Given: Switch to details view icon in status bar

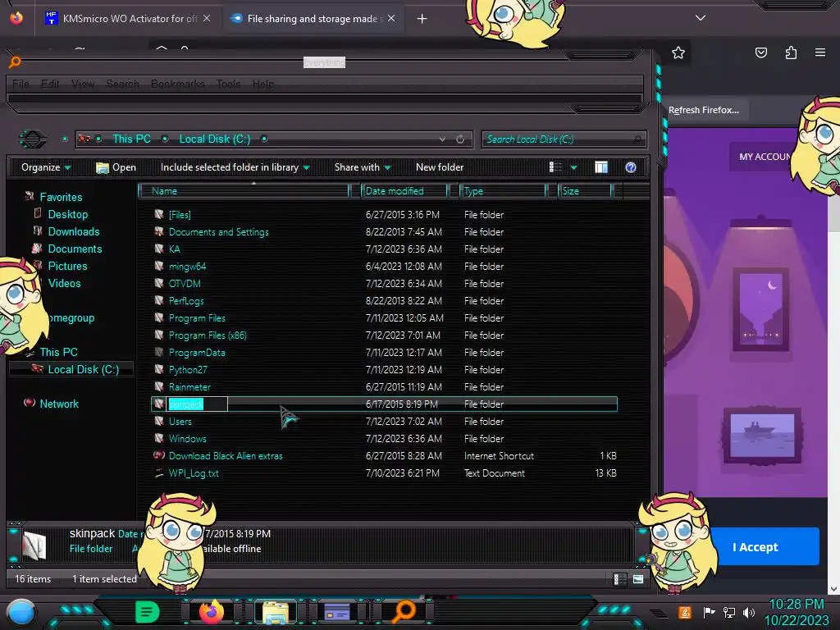Looking at the screenshot, I should point(619,579).
